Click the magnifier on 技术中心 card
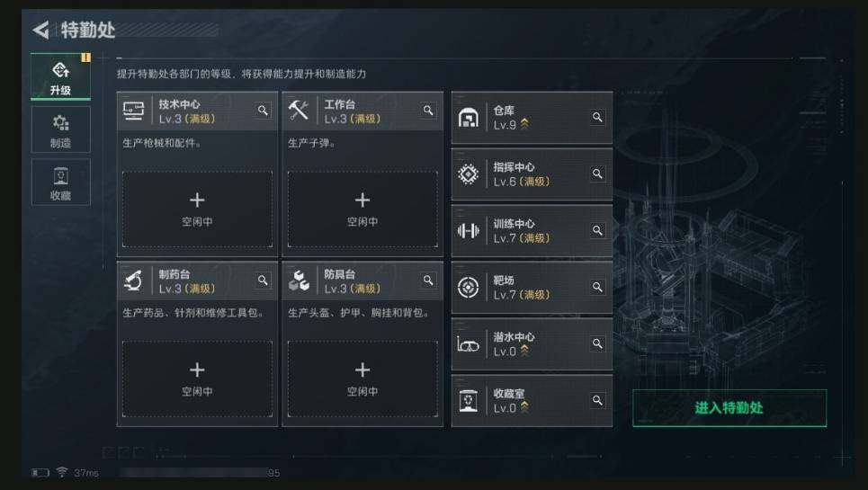The width and height of the screenshot is (868, 490). point(263,110)
